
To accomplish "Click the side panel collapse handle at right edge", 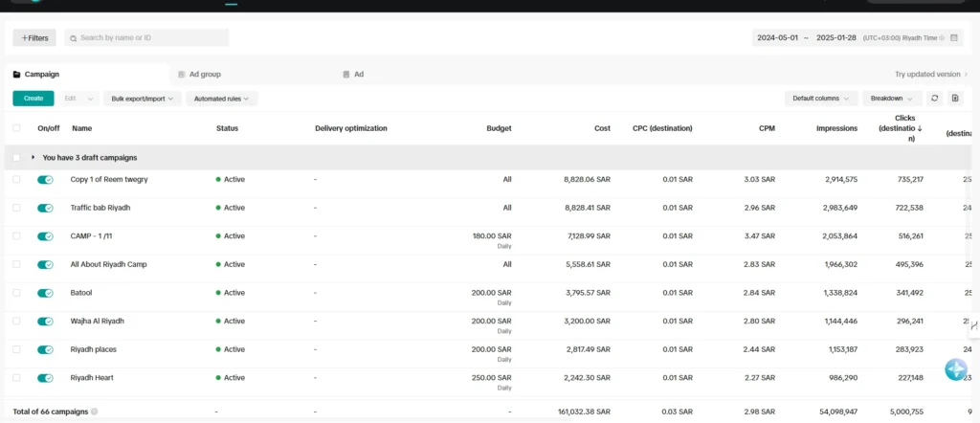I will pyautogui.click(x=973, y=326).
